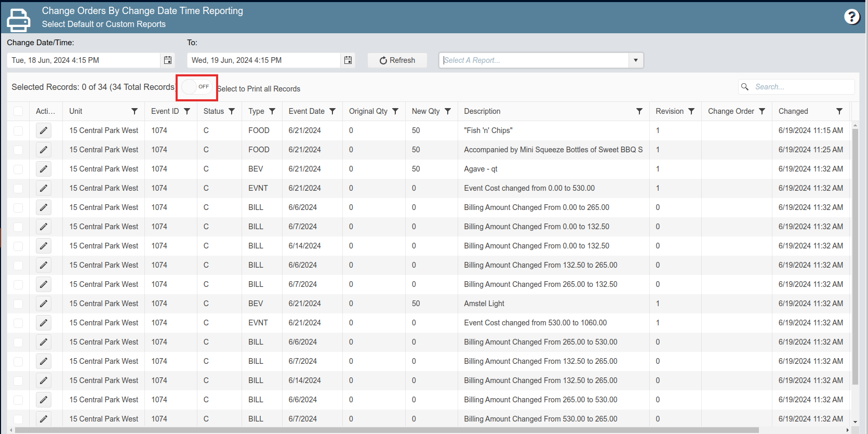Filter the Change Order column
The width and height of the screenshot is (868, 434).
tap(762, 111)
